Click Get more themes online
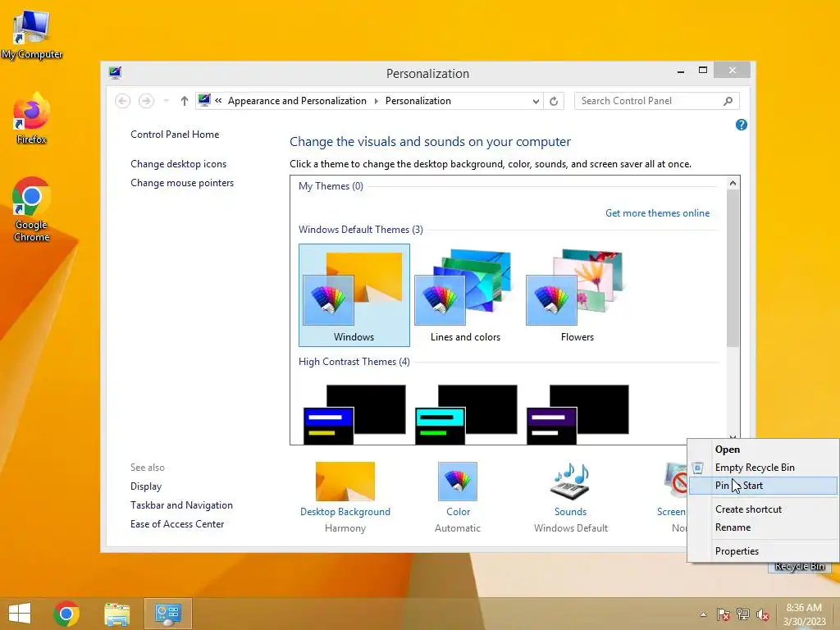840x630 pixels. point(657,213)
